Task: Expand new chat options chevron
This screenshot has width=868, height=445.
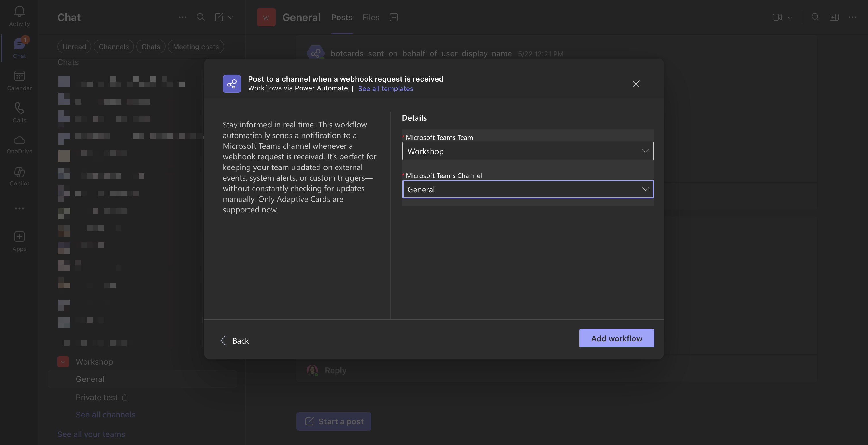Action: tap(231, 17)
